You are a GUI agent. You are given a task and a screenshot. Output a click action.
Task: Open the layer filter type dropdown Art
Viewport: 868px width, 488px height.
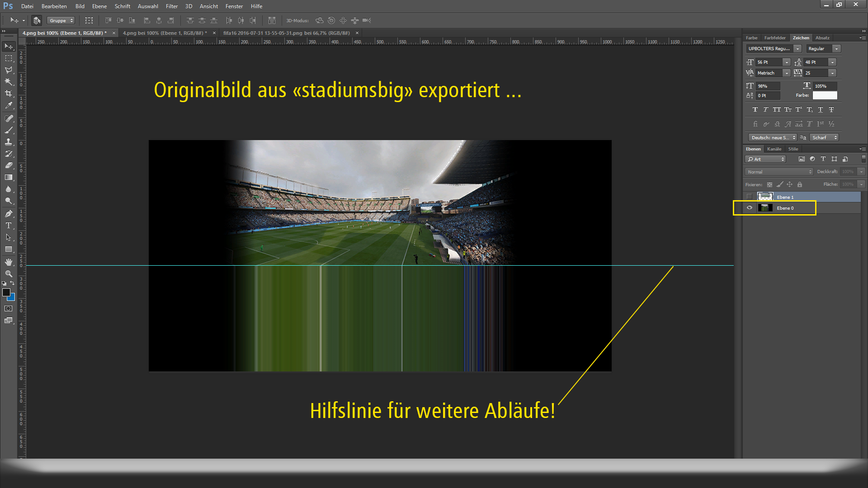[765, 159]
